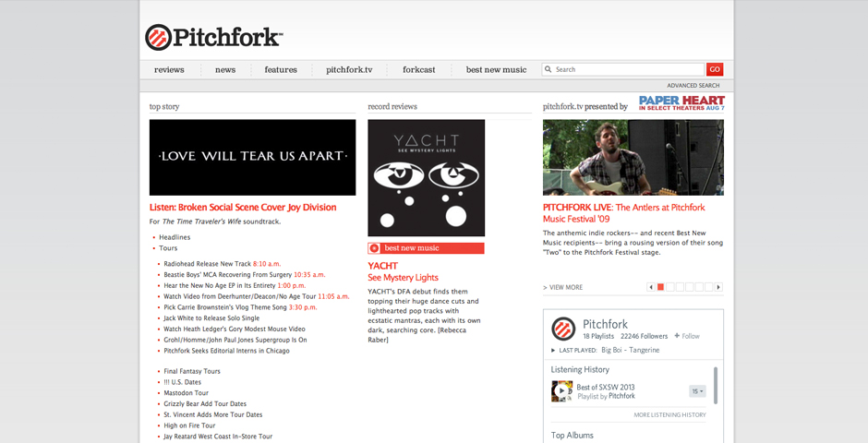Open Pitchfork Seeks Editorial Interns story

tap(226, 351)
